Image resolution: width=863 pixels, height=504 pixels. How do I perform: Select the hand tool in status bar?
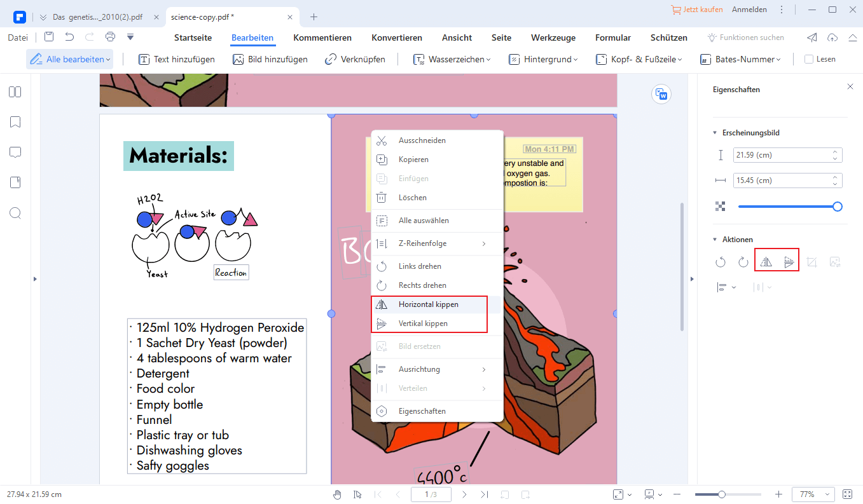coord(338,494)
